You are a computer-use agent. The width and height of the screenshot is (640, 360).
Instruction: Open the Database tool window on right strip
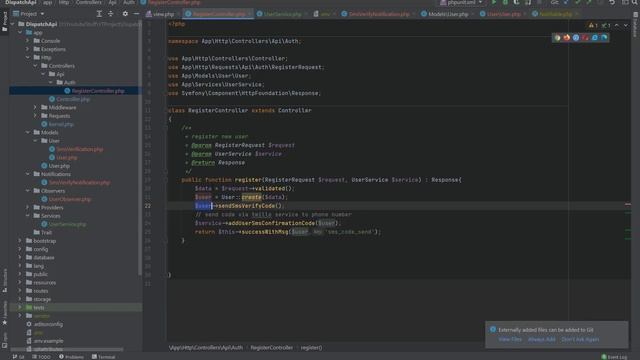pos(636,25)
